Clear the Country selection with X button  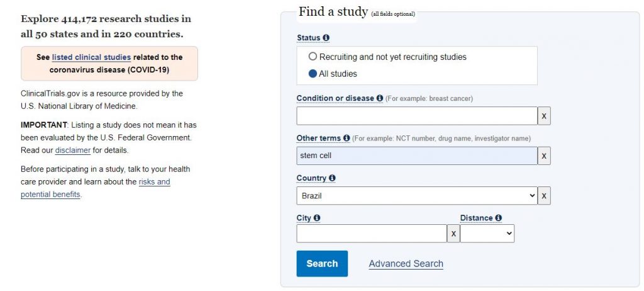click(x=544, y=196)
